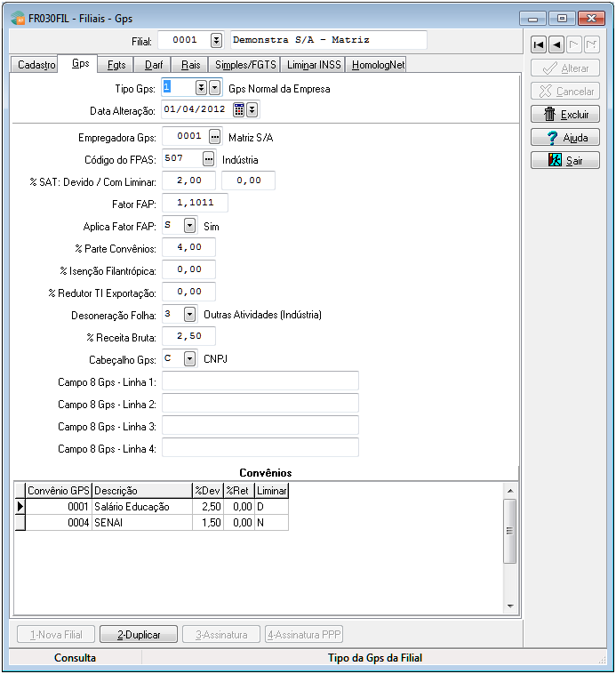
Task: Open first Tipo Gps dropdown arrow
Action: pos(201,88)
